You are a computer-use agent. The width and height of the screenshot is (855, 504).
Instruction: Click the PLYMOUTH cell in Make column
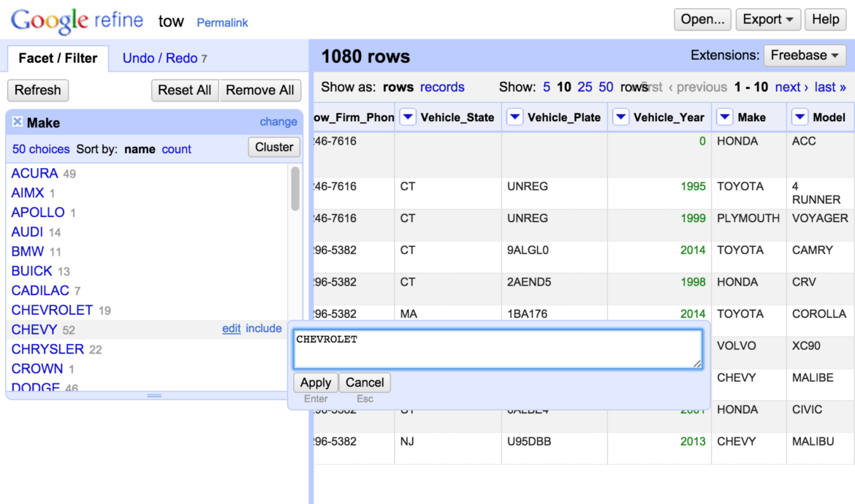point(748,218)
